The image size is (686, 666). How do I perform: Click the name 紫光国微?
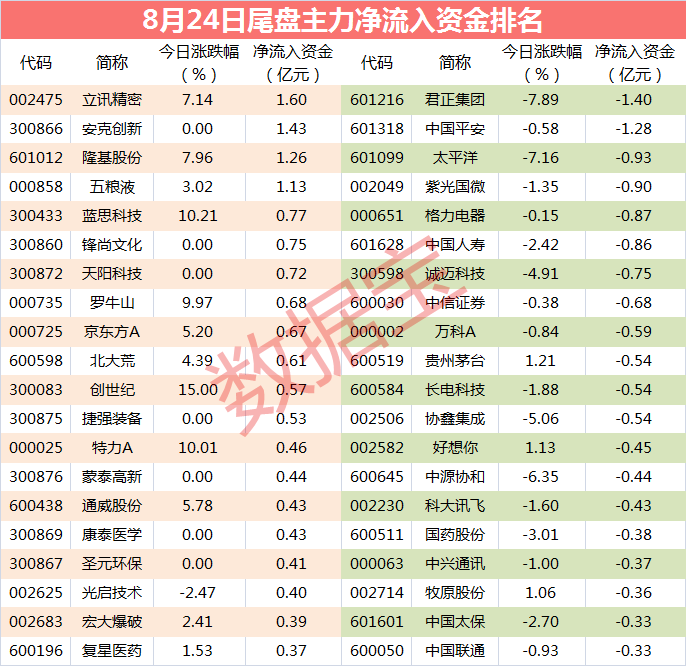click(455, 187)
